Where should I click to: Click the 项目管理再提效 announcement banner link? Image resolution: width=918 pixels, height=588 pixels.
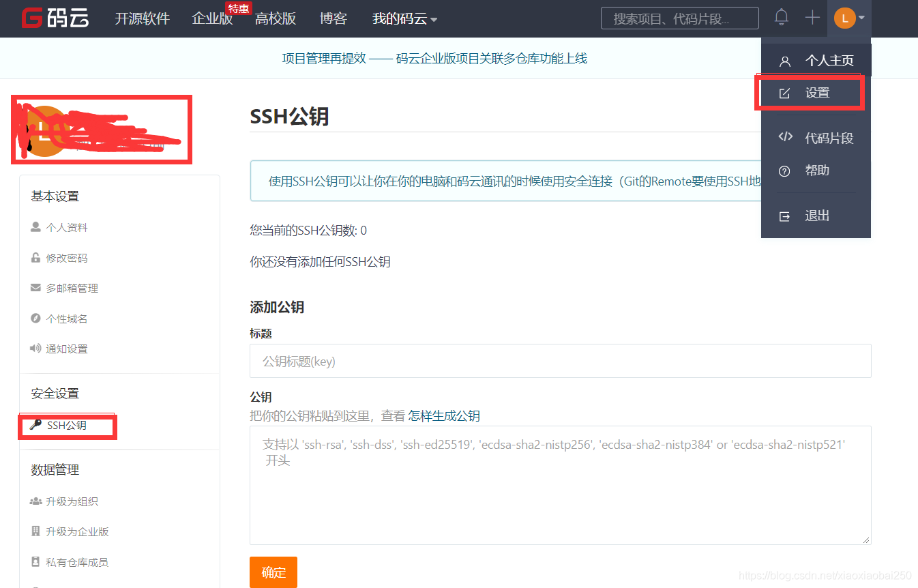(434, 59)
